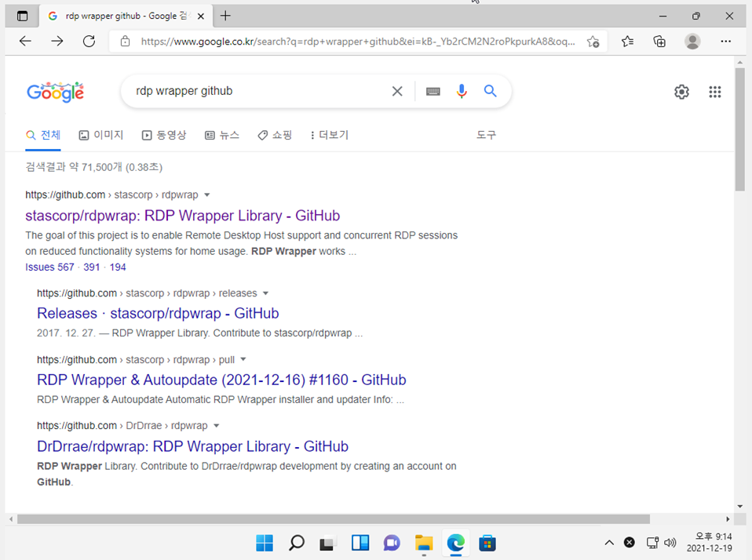Open Task View on taskbar
The height and width of the screenshot is (560, 752).
coord(327,544)
